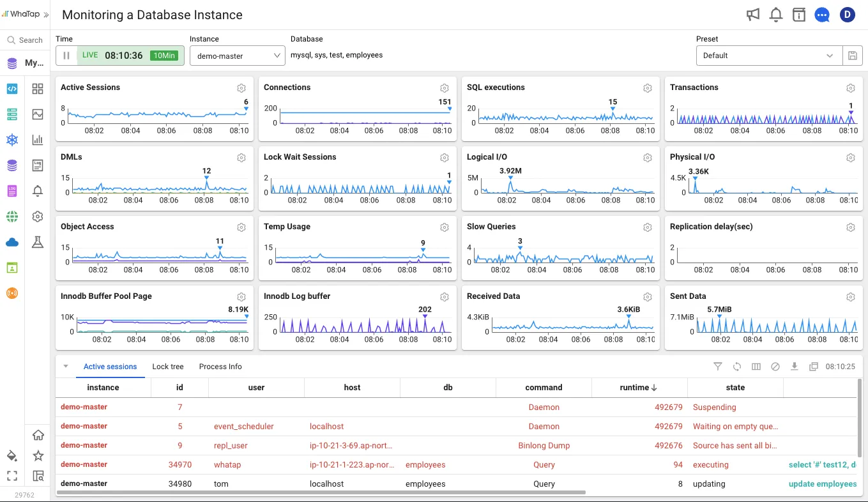The image size is (868, 502).
Task: Open the dashboard grid menu in the sidebar
Action: click(38, 89)
